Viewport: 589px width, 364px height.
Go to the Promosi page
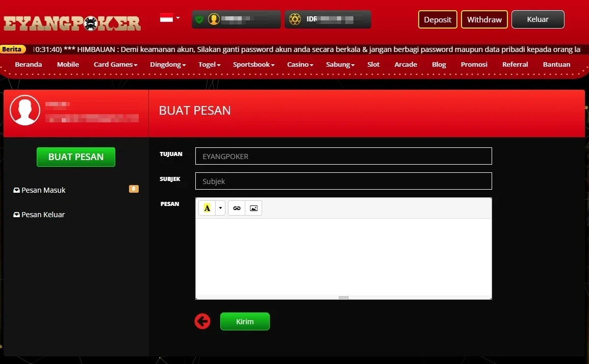point(474,65)
